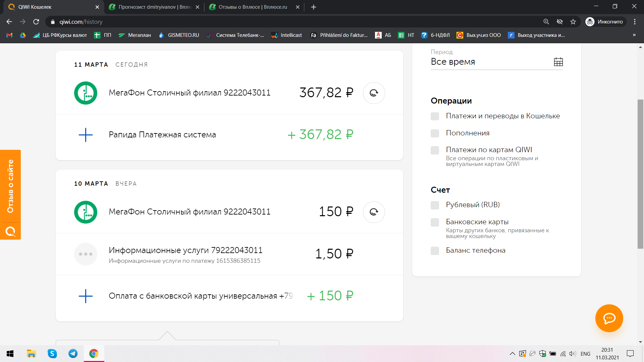Image resolution: width=644 pixels, height=362 pixels.
Task: Open the MegaFon logo on 10 March
Action: pyautogui.click(x=86, y=212)
